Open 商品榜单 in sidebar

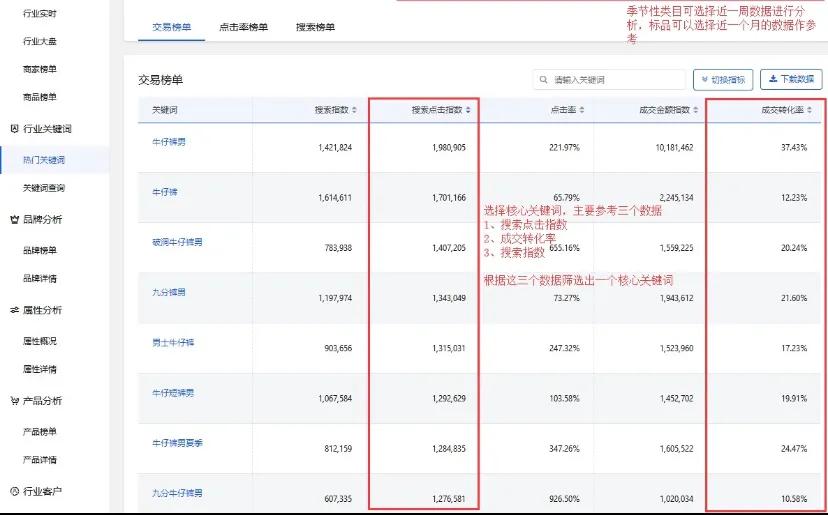tap(40, 97)
